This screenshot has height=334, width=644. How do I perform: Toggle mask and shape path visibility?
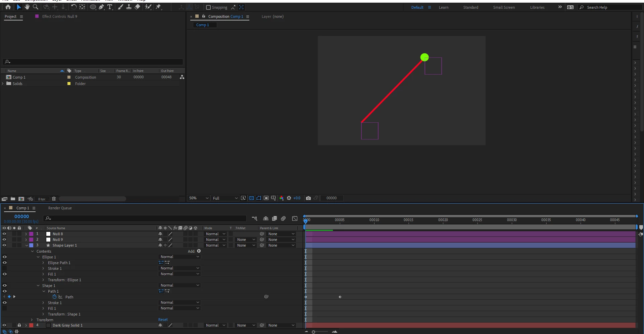click(259, 198)
